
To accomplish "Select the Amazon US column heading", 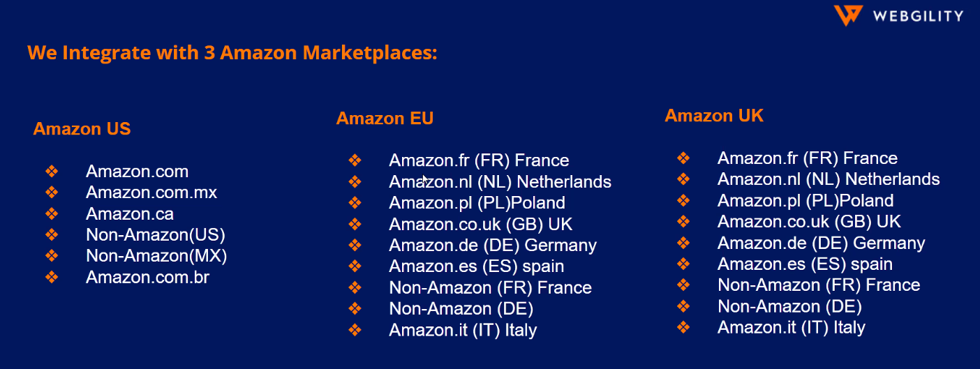I will click(x=82, y=129).
